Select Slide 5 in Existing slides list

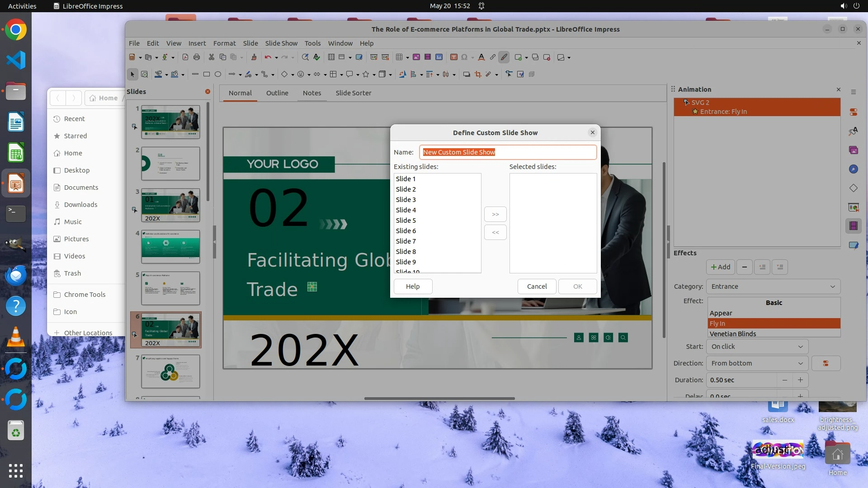pyautogui.click(x=406, y=221)
